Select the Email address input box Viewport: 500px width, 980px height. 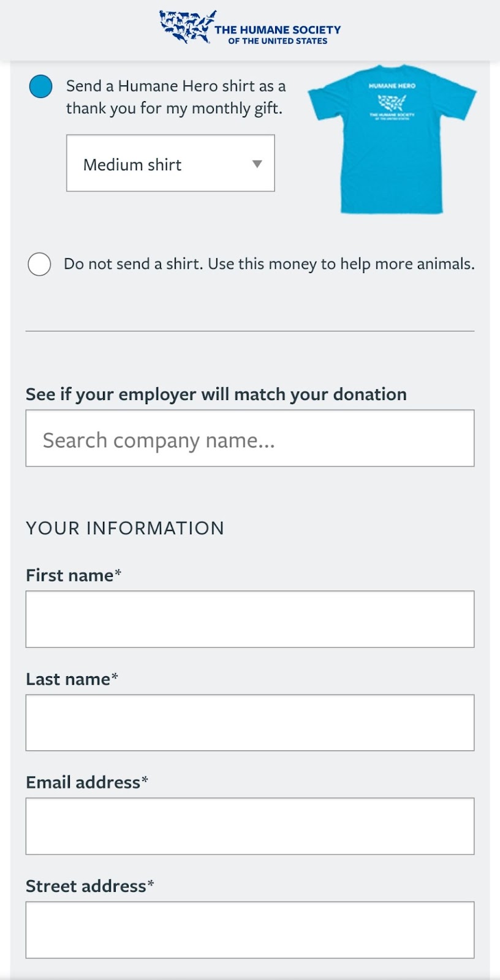coord(250,826)
